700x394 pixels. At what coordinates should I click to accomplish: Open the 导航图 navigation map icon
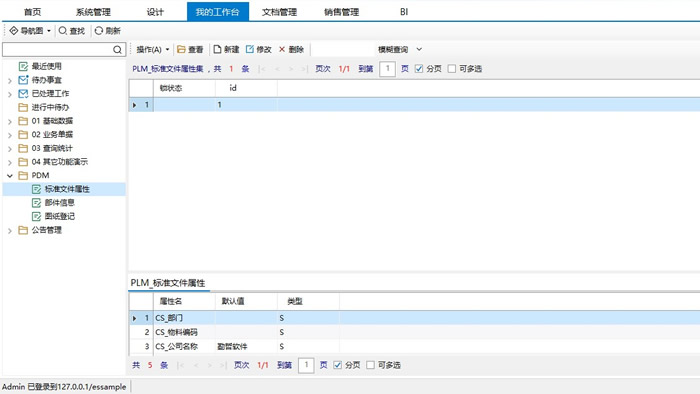point(14,30)
